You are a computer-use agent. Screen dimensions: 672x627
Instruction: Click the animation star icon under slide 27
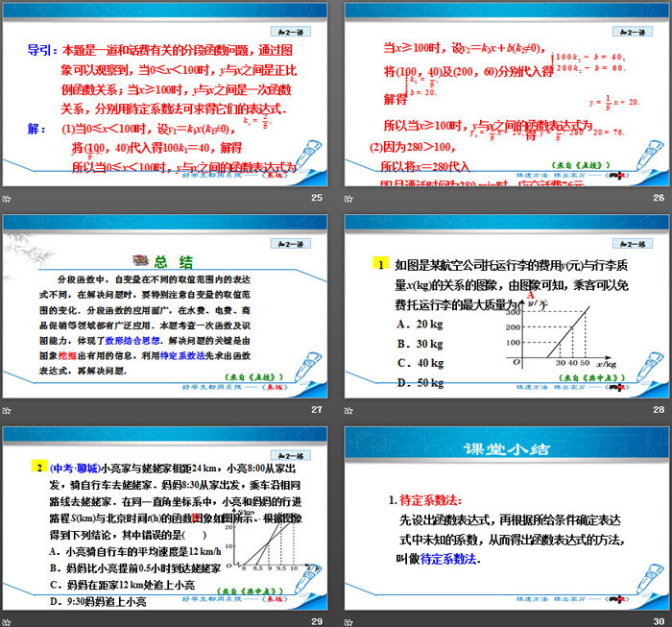point(7,411)
